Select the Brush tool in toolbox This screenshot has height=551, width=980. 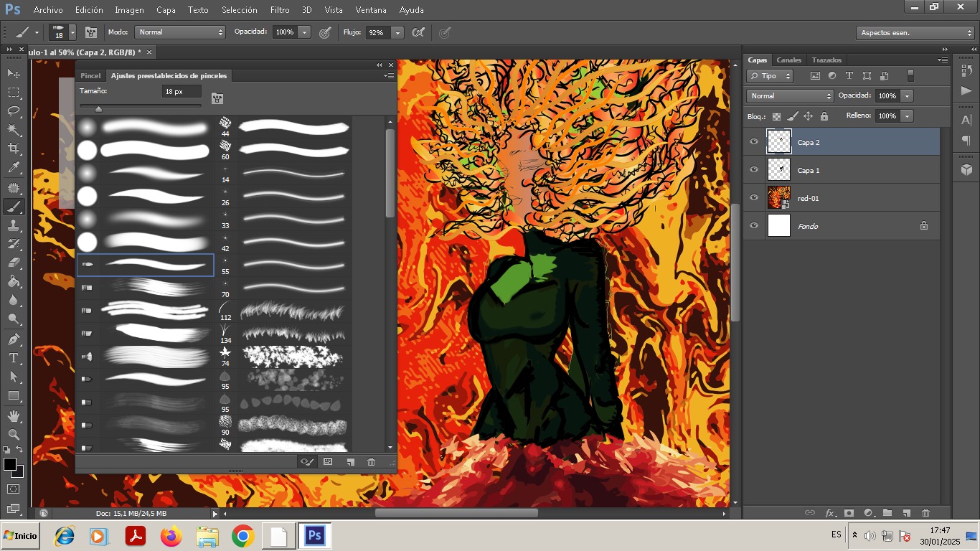[x=14, y=207]
